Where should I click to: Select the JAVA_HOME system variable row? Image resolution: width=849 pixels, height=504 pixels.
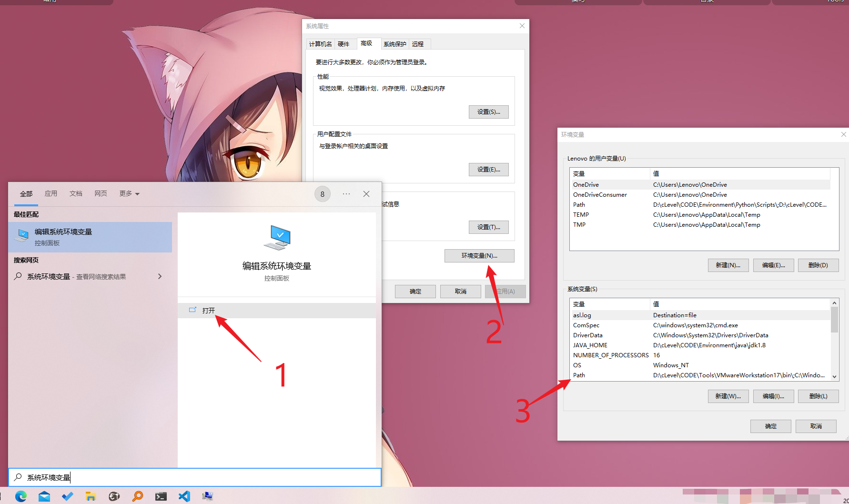700,345
